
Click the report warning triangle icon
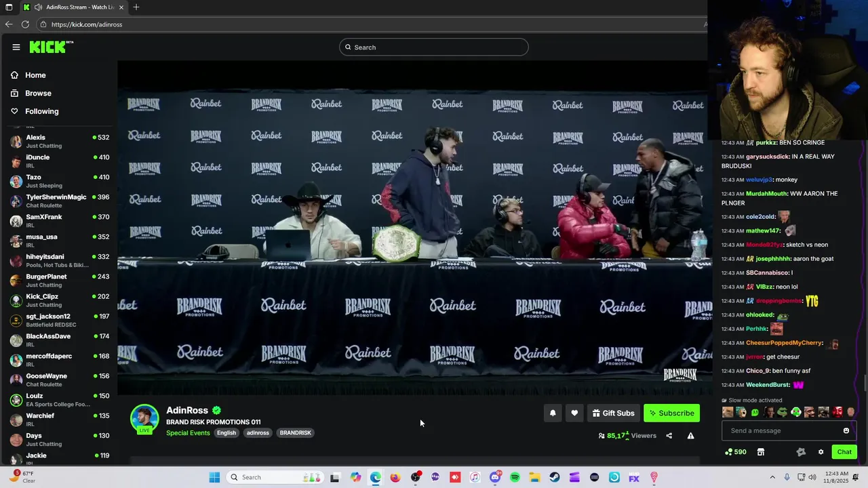click(x=690, y=436)
